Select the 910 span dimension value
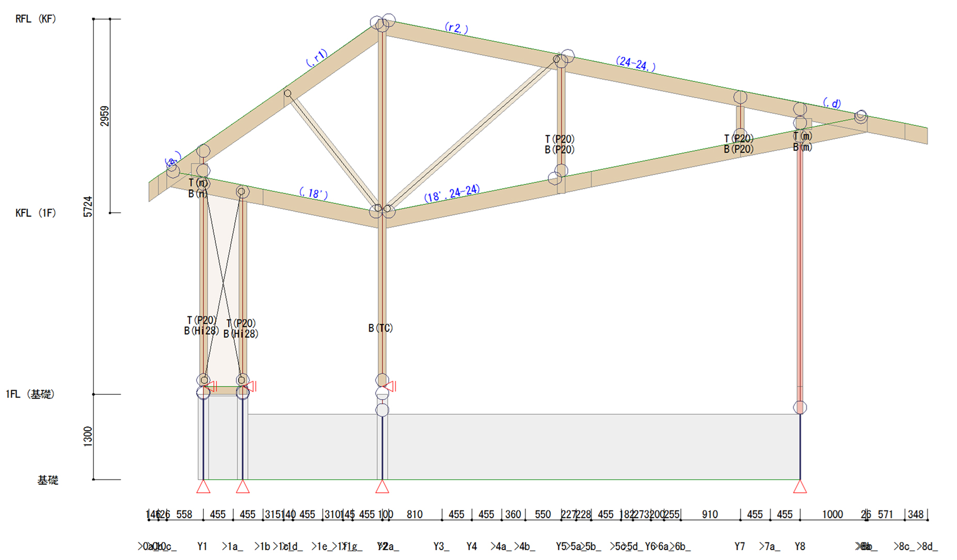This screenshot has width=957, height=560. coord(710,515)
